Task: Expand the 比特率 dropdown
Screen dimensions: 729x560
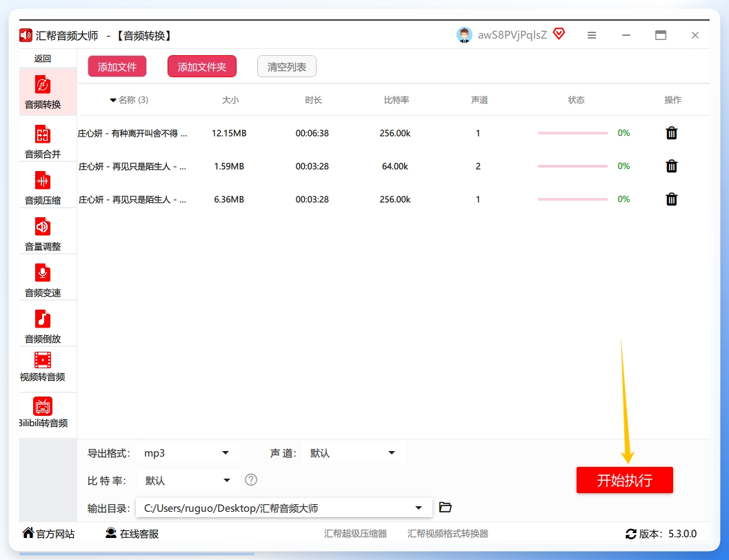Action: pos(227,480)
